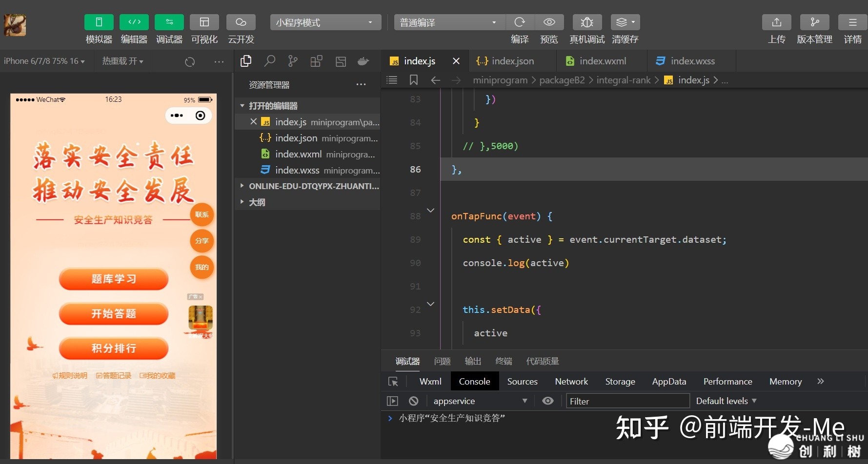Toggle the visualization (可视化) panel button
Image resolution: width=868 pixels, height=464 pixels.
204,22
